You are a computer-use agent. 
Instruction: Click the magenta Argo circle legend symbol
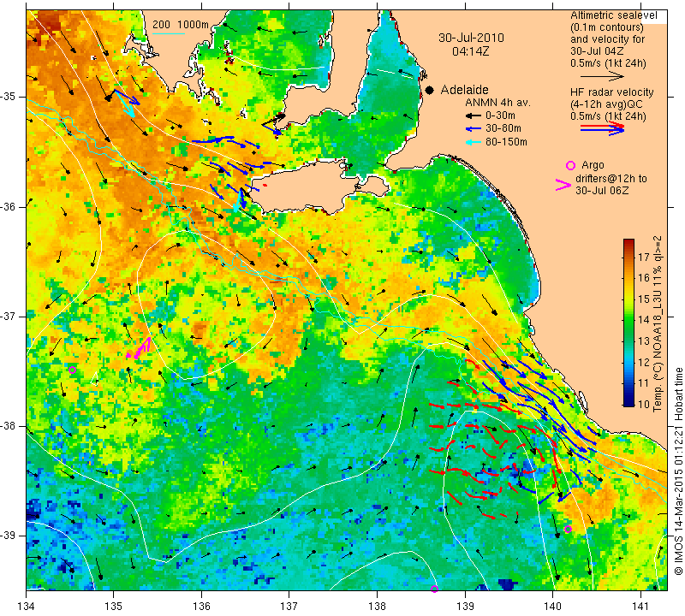(570, 165)
